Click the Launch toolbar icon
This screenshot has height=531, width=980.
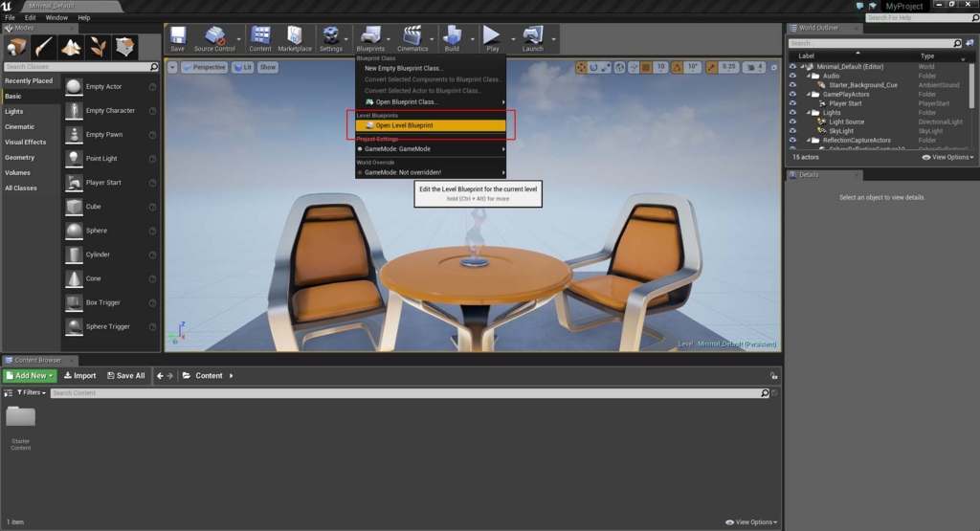pyautogui.click(x=532, y=38)
